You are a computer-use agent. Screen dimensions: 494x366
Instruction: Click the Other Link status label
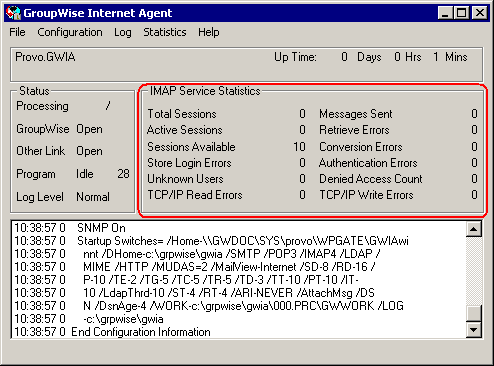41,151
